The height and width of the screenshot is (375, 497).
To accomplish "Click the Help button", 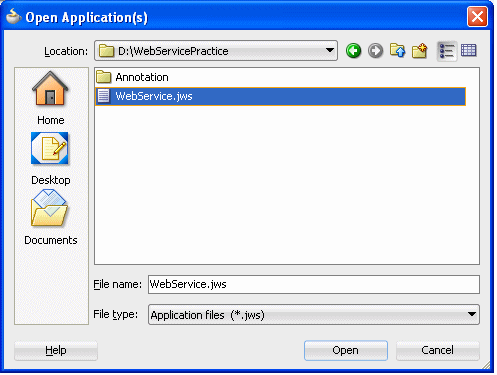I will [56, 350].
